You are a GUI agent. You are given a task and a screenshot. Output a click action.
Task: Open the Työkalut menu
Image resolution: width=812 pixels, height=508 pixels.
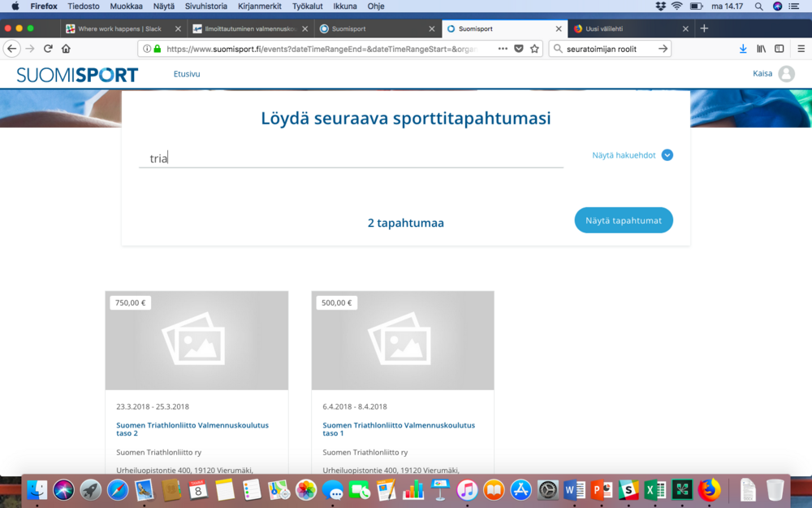307,7
